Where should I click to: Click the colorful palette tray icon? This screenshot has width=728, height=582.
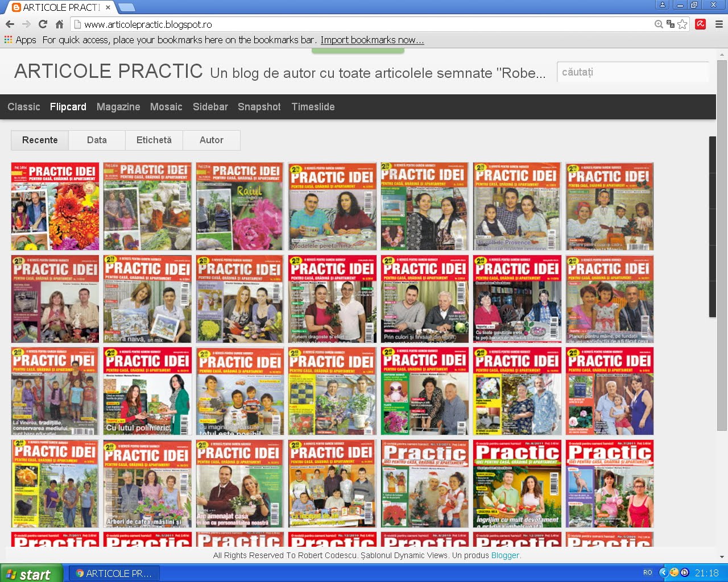[674, 573]
